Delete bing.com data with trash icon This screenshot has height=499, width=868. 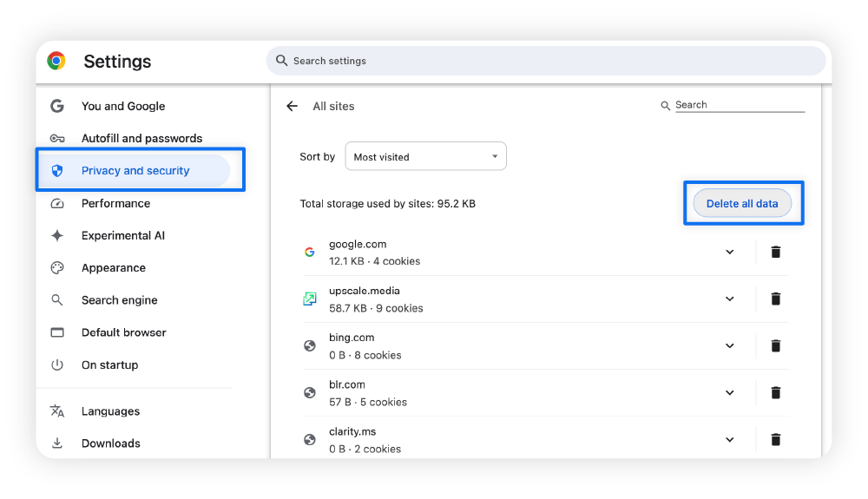click(775, 345)
